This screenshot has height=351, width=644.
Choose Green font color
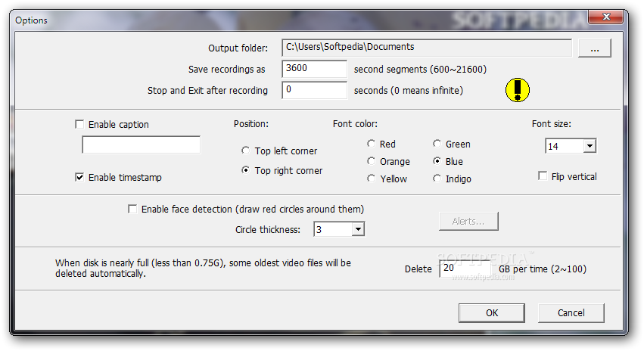pos(437,144)
